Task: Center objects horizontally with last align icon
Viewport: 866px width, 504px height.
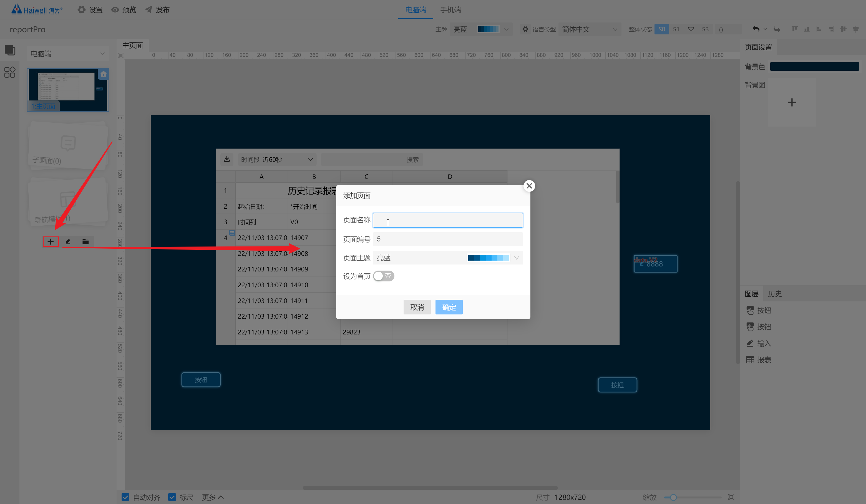Action: pos(856,29)
